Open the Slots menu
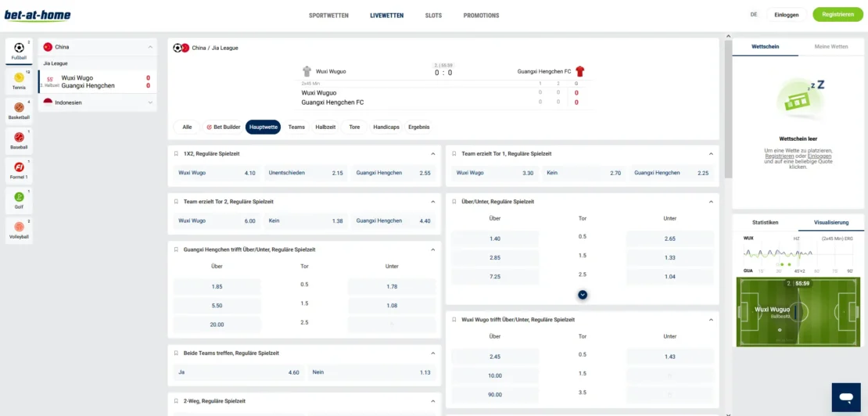Viewport: 868px width, 416px height. point(433,16)
